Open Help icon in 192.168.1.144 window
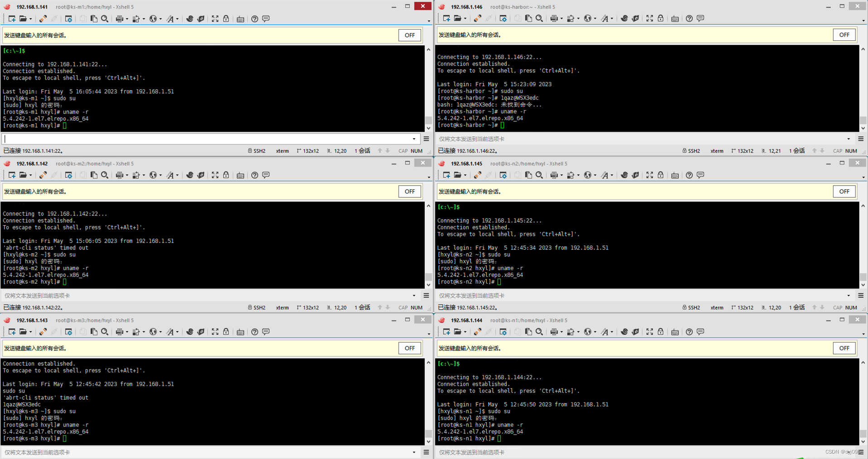The height and width of the screenshot is (459, 868). tap(689, 332)
